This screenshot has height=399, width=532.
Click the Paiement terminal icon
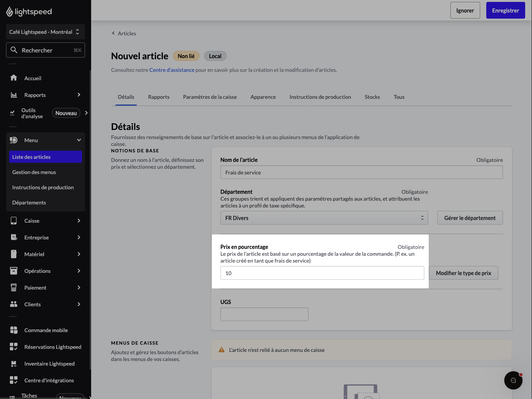pos(14,288)
